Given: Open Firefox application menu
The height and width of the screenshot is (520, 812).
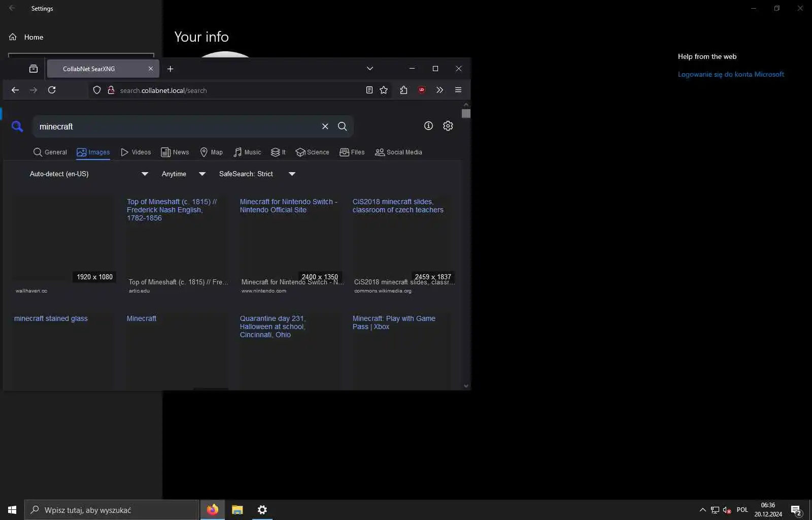Looking at the screenshot, I should [x=458, y=90].
